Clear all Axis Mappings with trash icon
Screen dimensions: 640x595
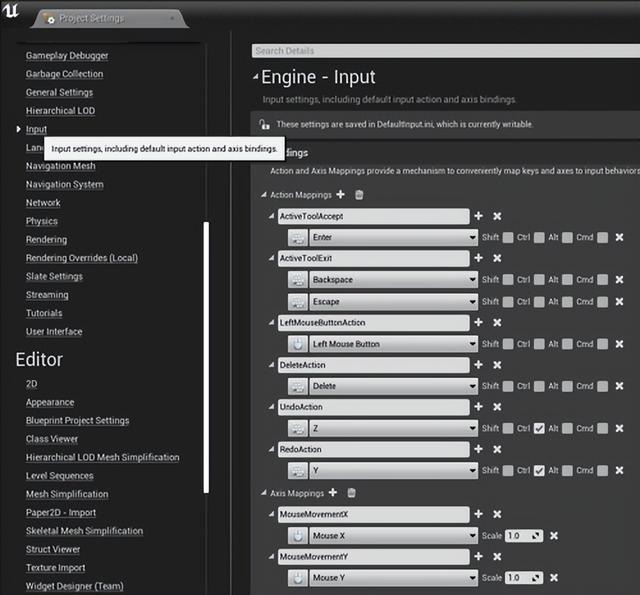tap(351, 493)
